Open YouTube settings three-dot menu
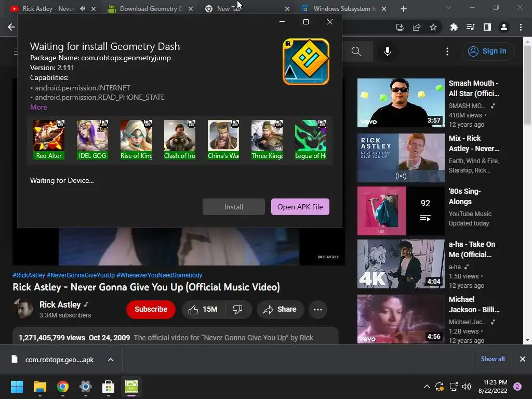Screen dimensions: 532x399 coord(447,51)
